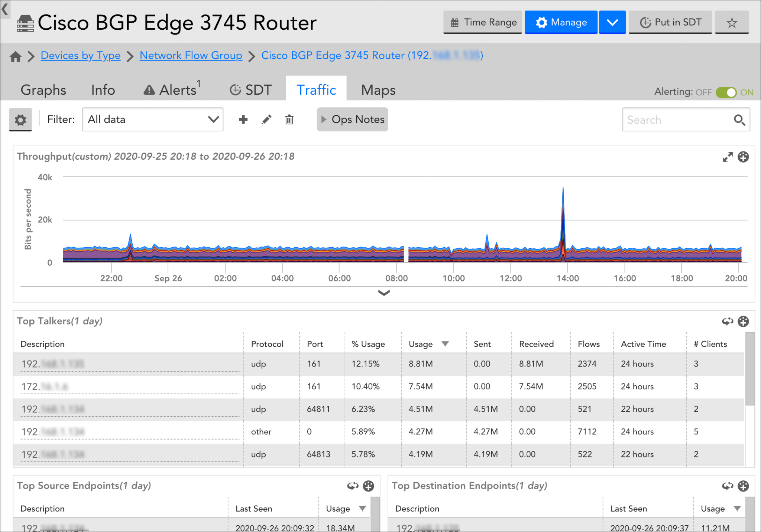The image size is (761, 532).
Task: Open the traffic filter settings gear
Action: coord(20,120)
